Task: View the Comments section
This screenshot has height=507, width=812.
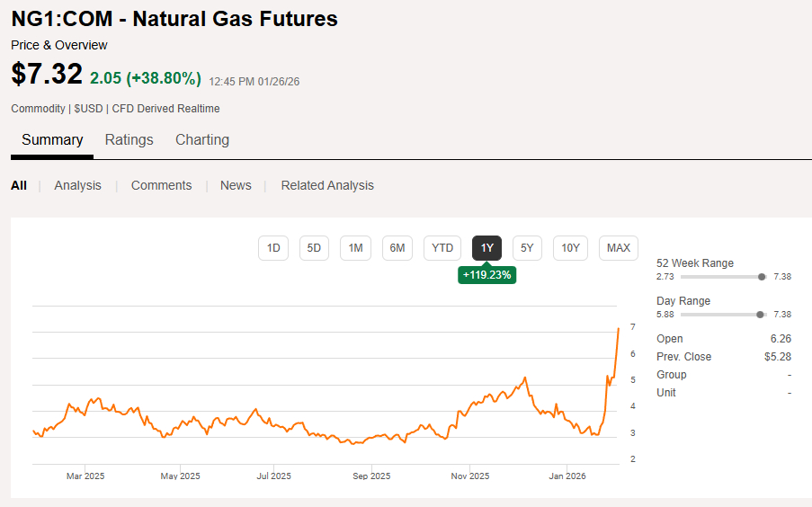Action: pos(161,186)
